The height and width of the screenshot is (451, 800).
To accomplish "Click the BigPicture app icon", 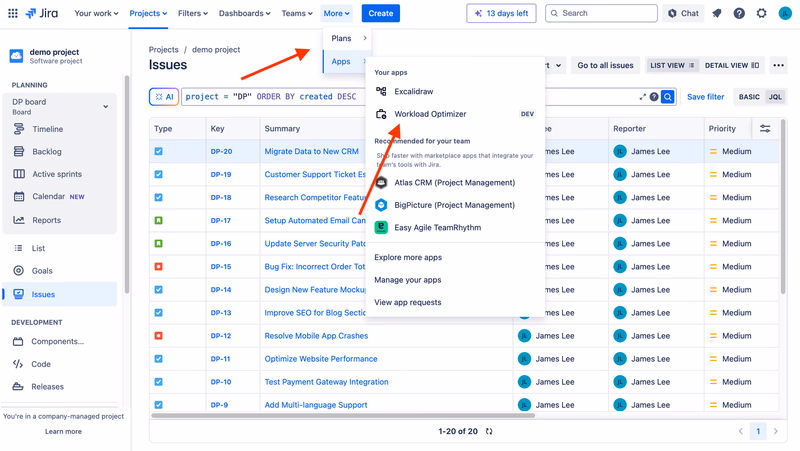I will [x=381, y=205].
